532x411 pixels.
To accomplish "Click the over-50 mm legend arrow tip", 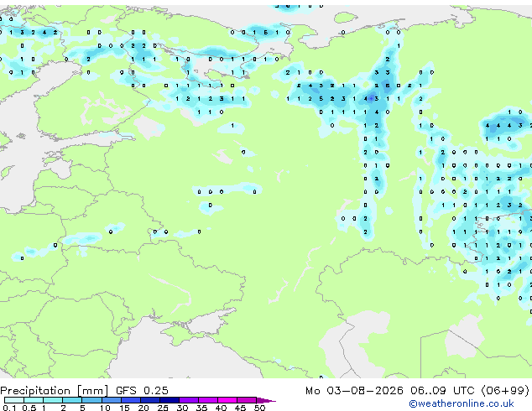I will pos(266,400).
